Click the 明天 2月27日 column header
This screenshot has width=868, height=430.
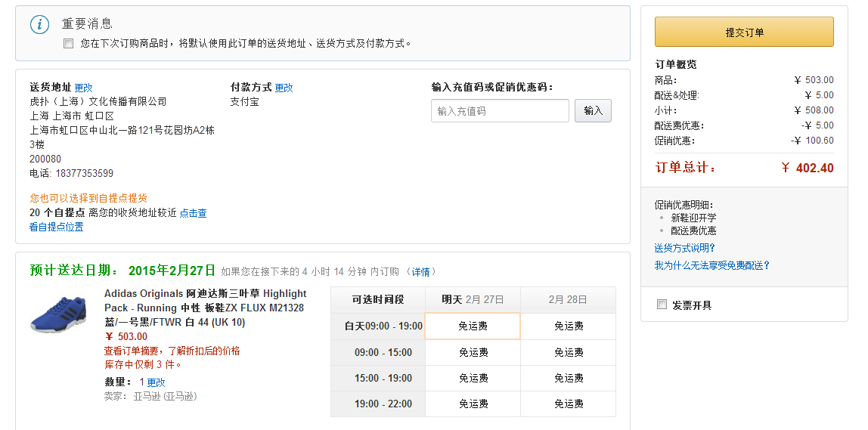[473, 299]
